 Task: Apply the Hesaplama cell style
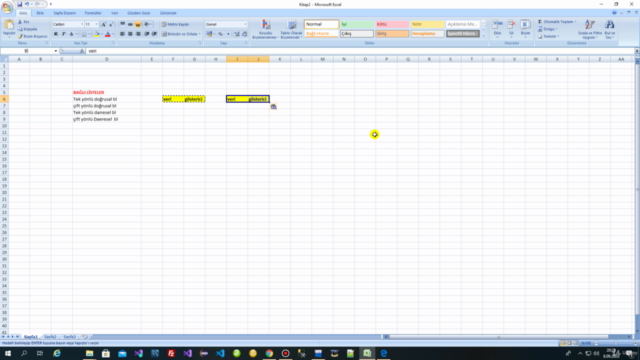coord(427,33)
